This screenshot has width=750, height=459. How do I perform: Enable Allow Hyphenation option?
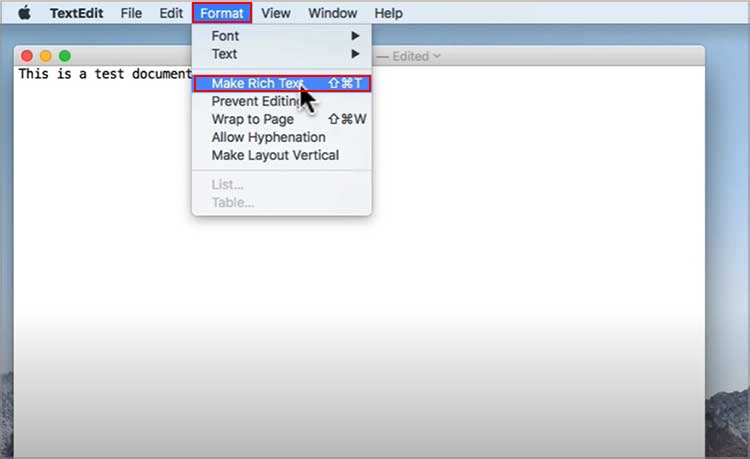click(282, 137)
